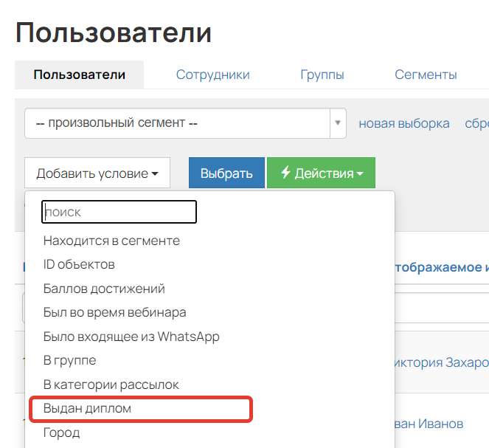Select the Город condition
Image resolution: width=489 pixels, height=448 pixels.
(x=61, y=433)
